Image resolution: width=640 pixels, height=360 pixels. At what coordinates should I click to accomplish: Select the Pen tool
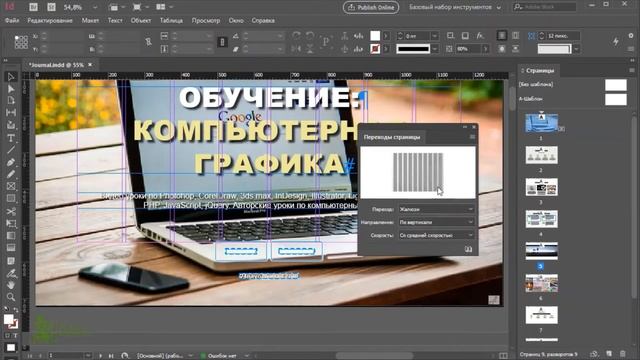click(x=11, y=162)
